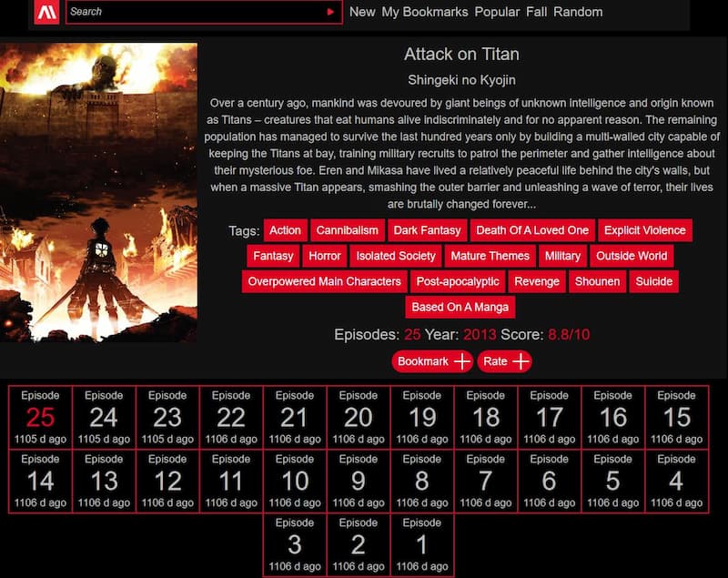The image size is (728, 578).
Task: Open Episode 14 tile
Action: click(40, 481)
